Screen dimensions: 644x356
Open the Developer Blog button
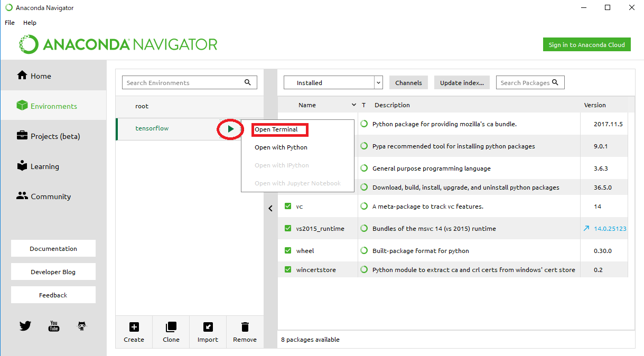53,271
